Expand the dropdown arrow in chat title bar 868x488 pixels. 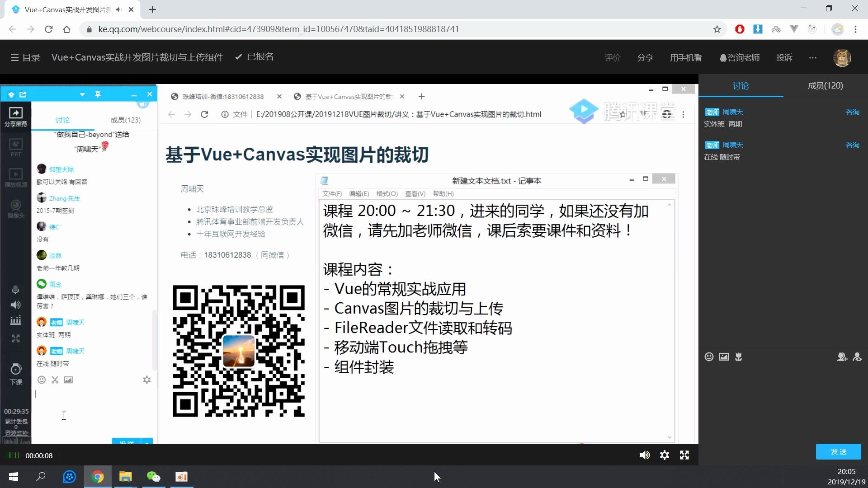[x=82, y=94]
